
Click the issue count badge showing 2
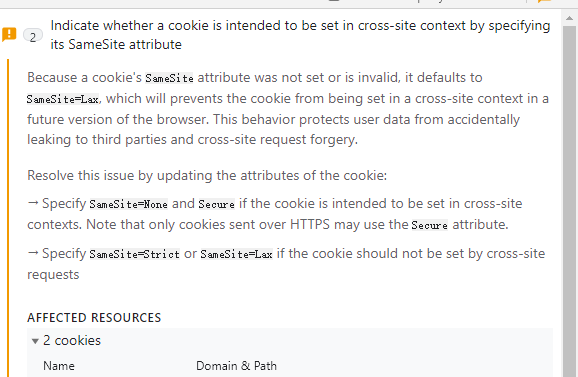(33, 36)
